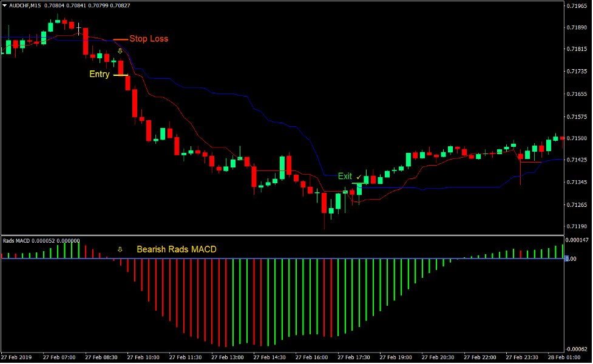This screenshot has width=593, height=364.
Task: Click the current price tag 0.71500
Action: (x=575, y=138)
